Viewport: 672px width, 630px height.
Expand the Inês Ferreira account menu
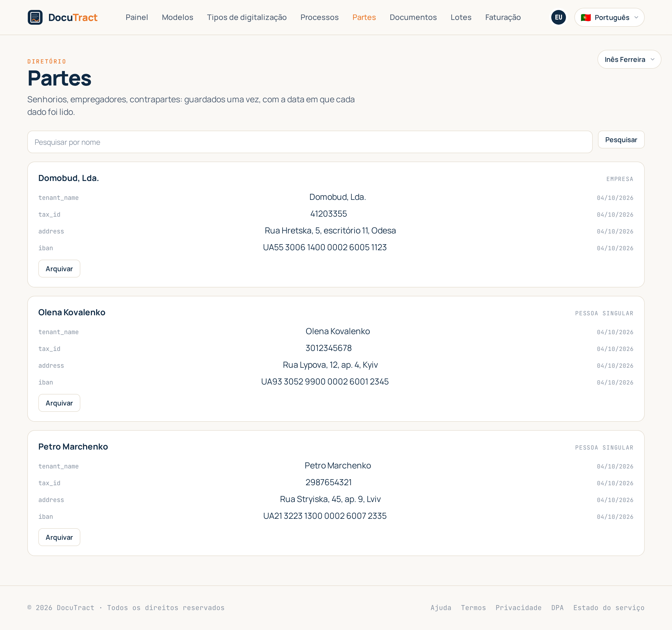[x=629, y=60]
